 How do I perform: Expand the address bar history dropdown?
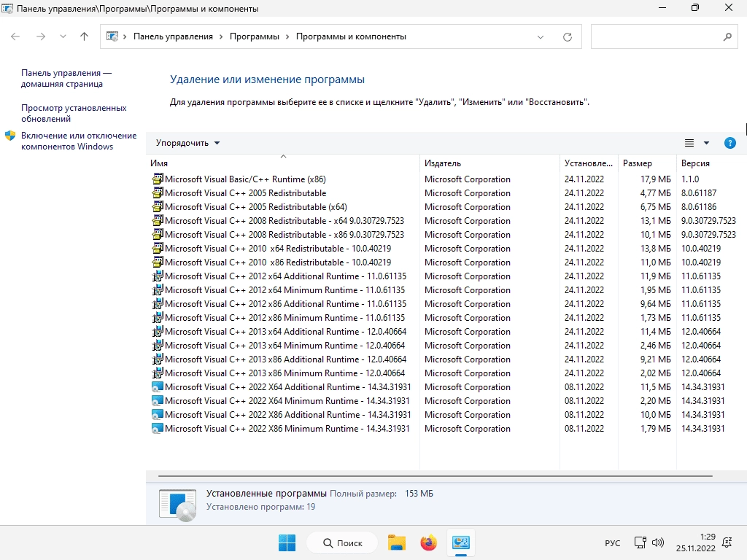point(541,37)
